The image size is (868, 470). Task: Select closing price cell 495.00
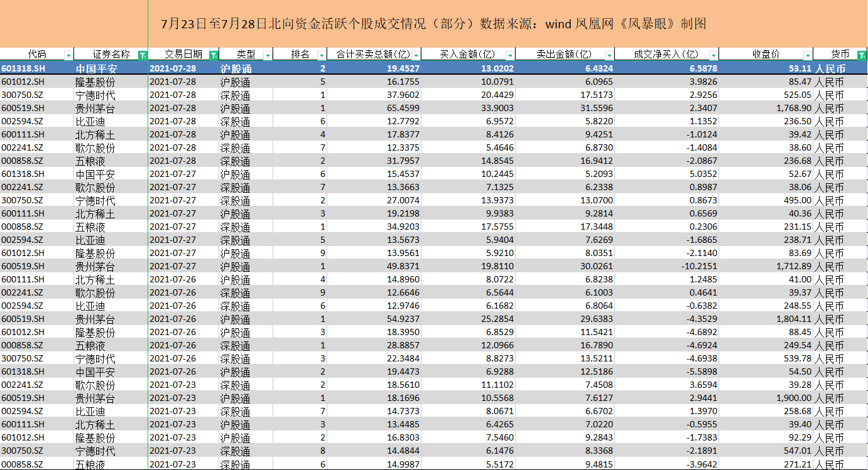(766, 200)
